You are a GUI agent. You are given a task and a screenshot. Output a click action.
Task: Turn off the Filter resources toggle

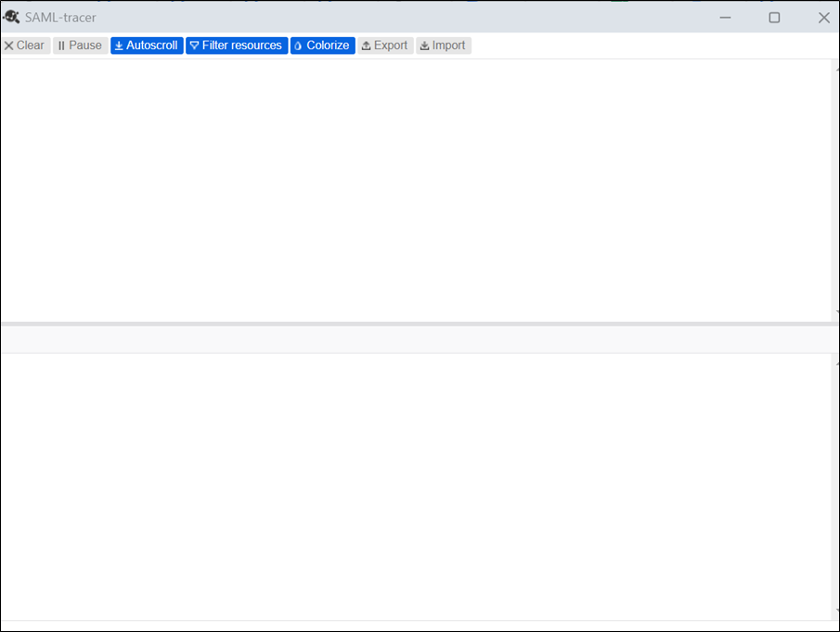(x=236, y=45)
